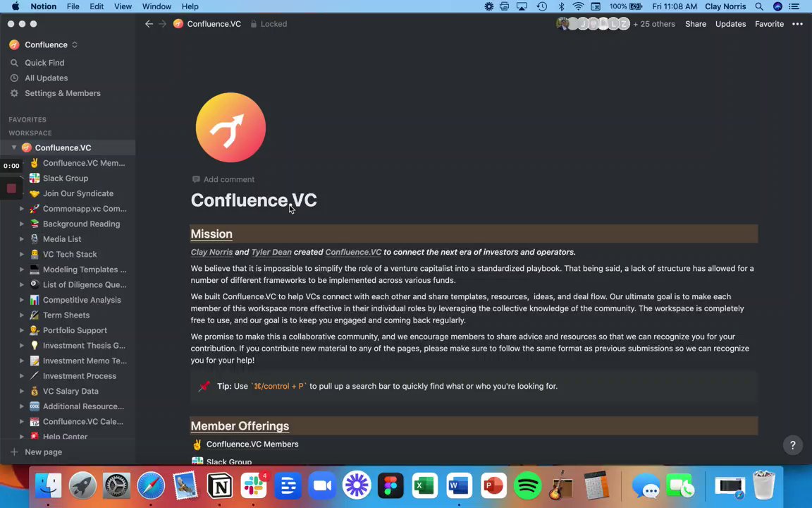Viewport: 812px width, 508px height.
Task: Open System Preferences from the dock
Action: point(116,486)
